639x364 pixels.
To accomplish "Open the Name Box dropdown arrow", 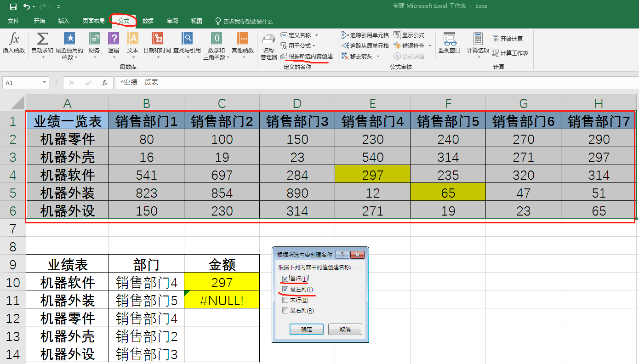I will coord(44,82).
